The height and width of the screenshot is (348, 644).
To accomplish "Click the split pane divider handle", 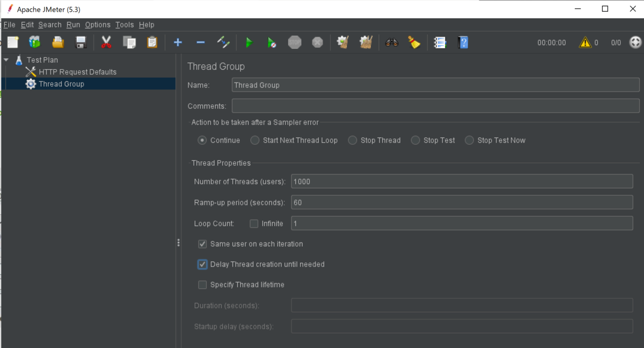I will 178,243.
